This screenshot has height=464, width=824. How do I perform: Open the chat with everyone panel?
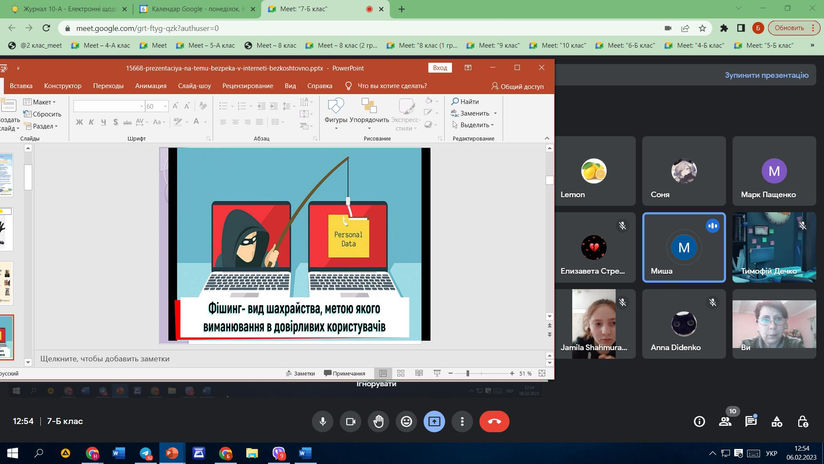(x=752, y=422)
